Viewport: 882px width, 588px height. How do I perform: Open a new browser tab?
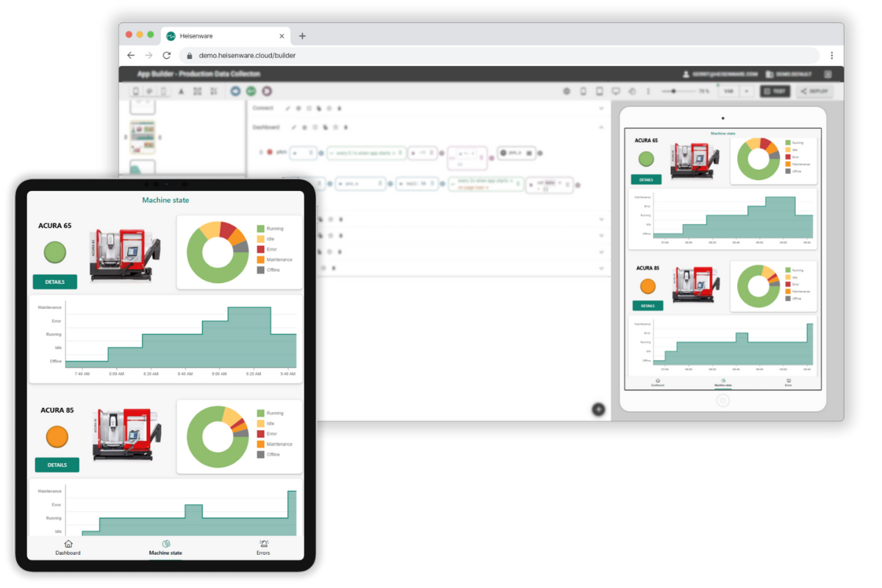(x=302, y=35)
